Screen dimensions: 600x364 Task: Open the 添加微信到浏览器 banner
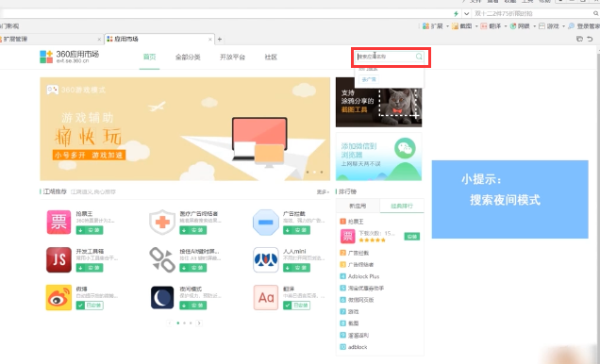pos(379,157)
